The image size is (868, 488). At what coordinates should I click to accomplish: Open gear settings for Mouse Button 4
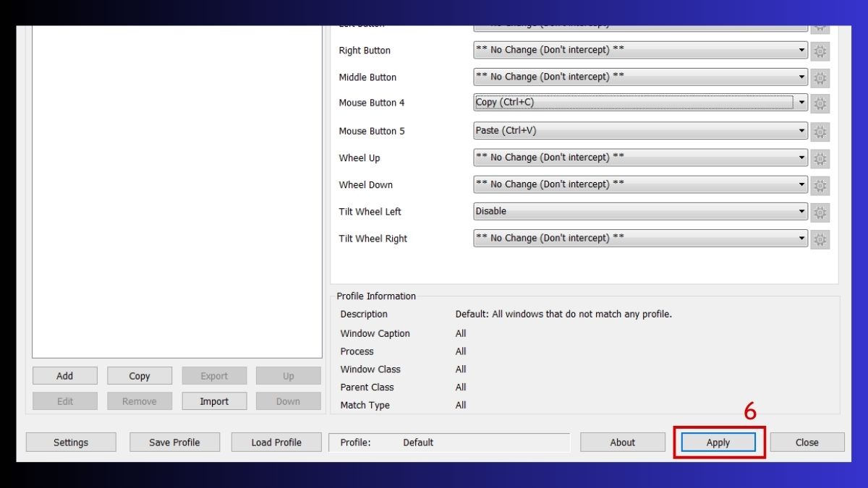[x=820, y=103]
